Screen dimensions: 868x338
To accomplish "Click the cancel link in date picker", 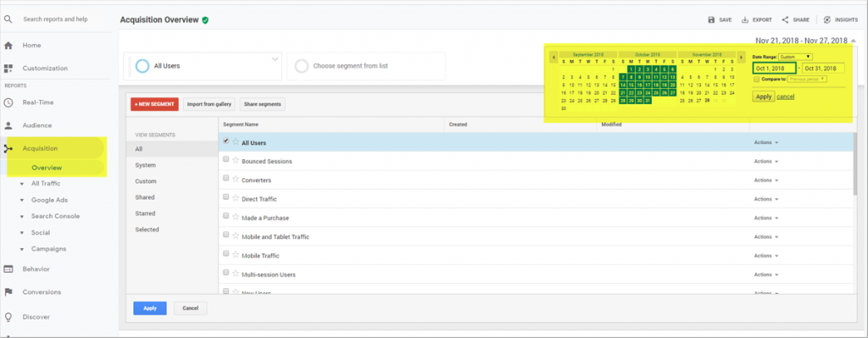I will (x=786, y=97).
